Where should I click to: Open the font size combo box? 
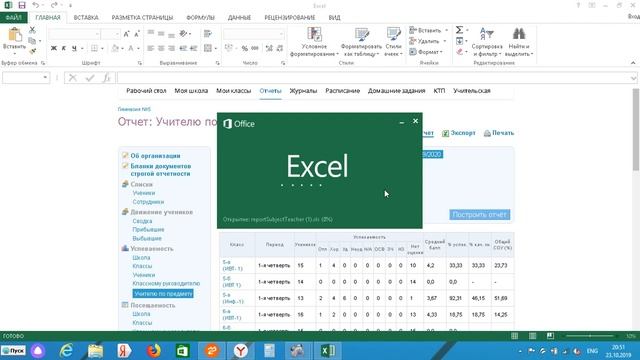[110, 34]
